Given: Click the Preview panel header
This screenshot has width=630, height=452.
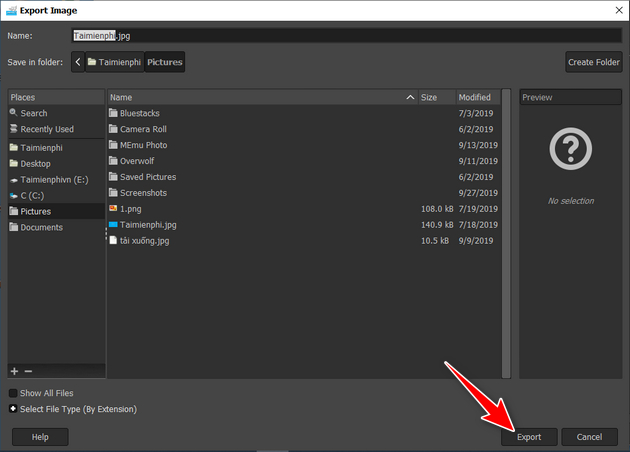Looking at the screenshot, I should [571, 97].
